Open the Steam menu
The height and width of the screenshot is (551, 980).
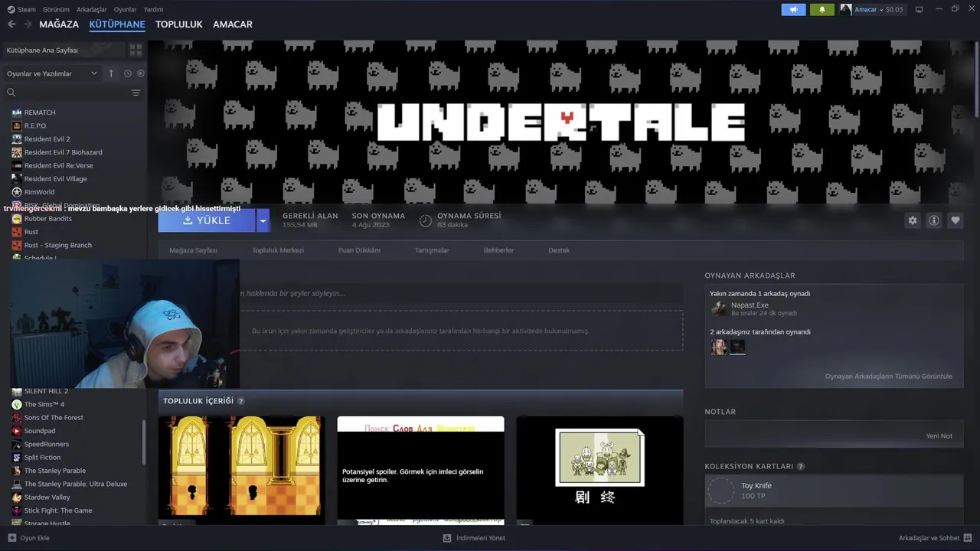click(x=21, y=9)
